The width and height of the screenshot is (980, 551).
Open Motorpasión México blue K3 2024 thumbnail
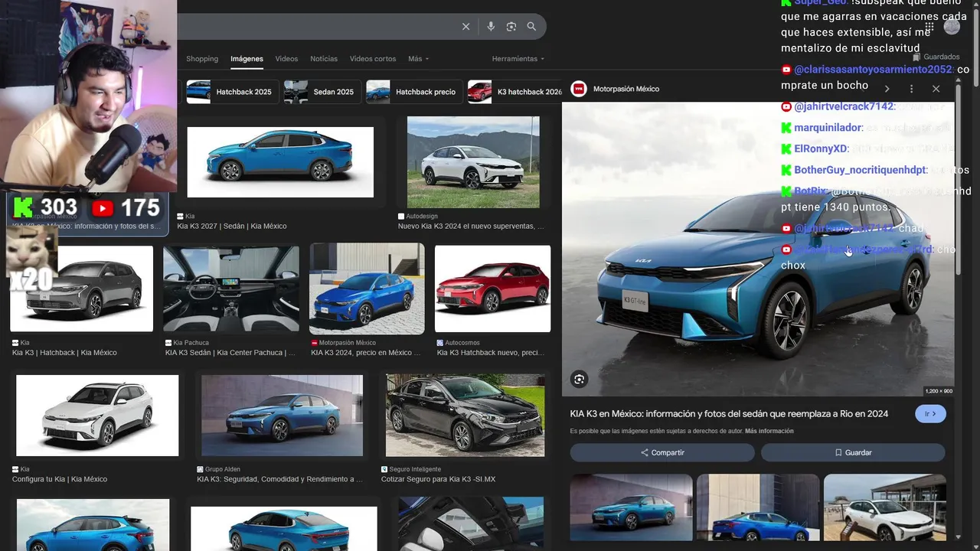367,289
